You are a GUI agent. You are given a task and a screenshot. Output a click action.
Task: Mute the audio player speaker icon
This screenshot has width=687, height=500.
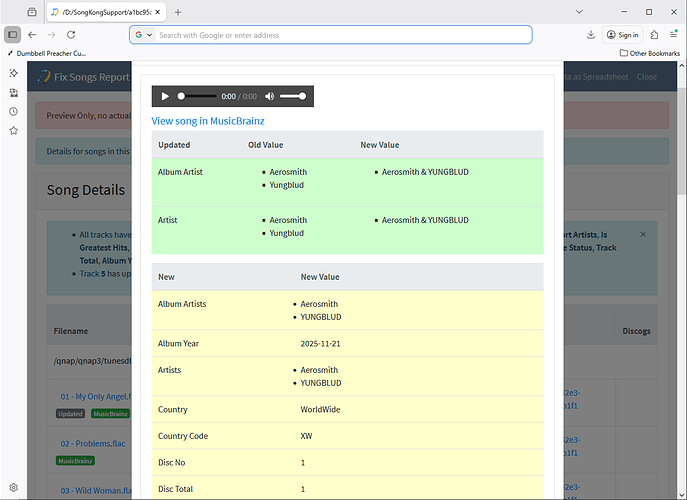pyautogui.click(x=269, y=97)
